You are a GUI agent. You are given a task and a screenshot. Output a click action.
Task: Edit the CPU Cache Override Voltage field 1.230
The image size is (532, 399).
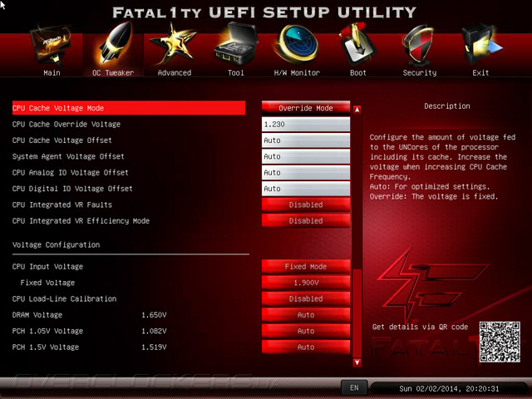pos(306,124)
